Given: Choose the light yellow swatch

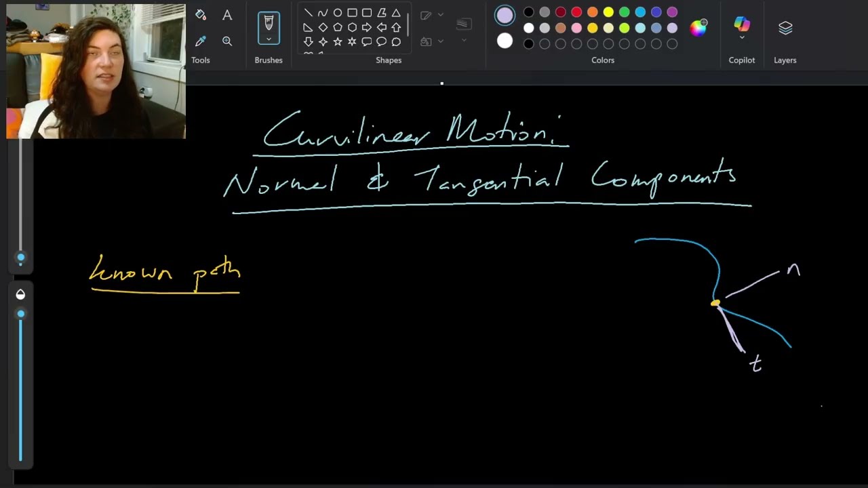Looking at the screenshot, I should click(x=608, y=28).
